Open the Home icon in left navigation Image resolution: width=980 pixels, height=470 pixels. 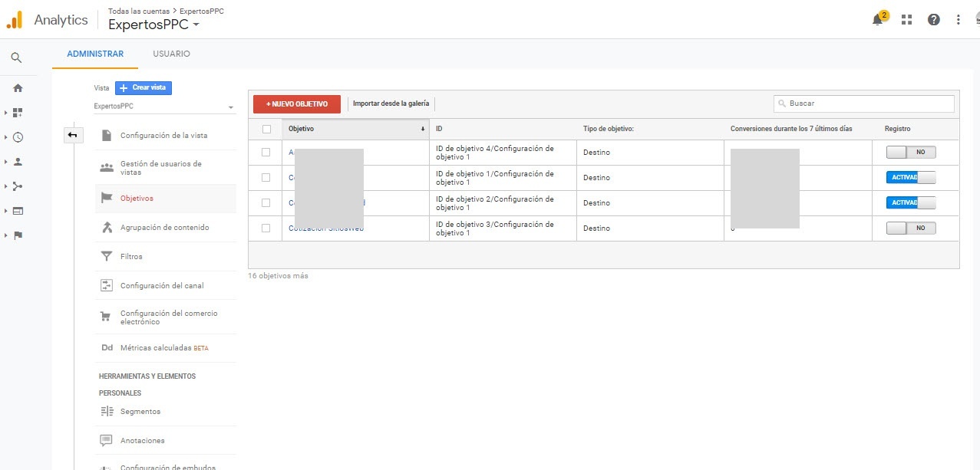(18, 88)
